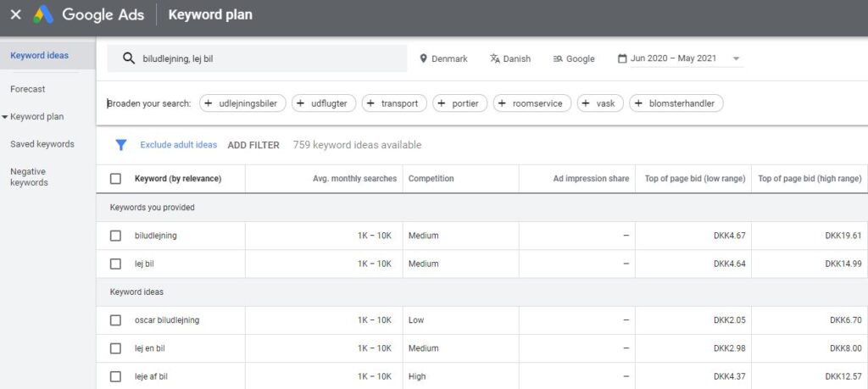The width and height of the screenshot is (868, 389).
Task: Add blomsterhandler suggestion chip
Action: pyautogui.click(x=676, y=103)
